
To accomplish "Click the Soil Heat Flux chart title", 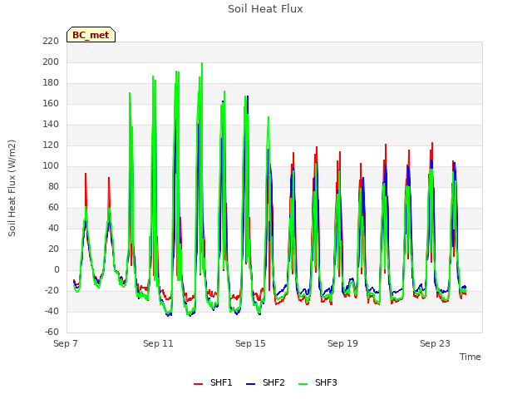I will (x=265, y=9).
